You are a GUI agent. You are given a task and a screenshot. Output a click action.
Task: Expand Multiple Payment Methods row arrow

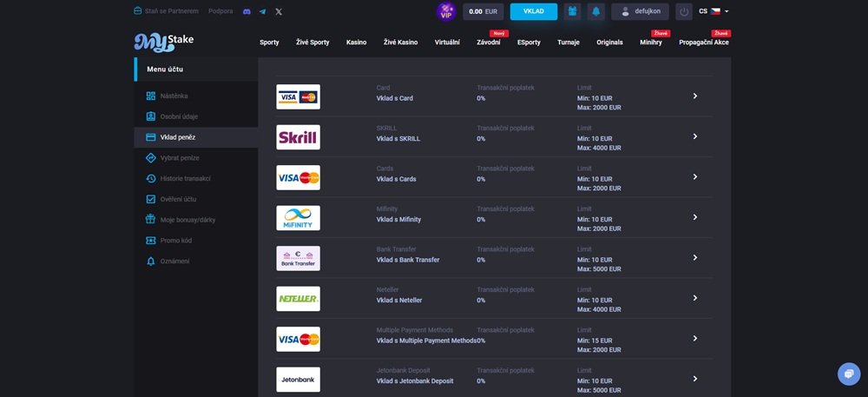point(695,338)
